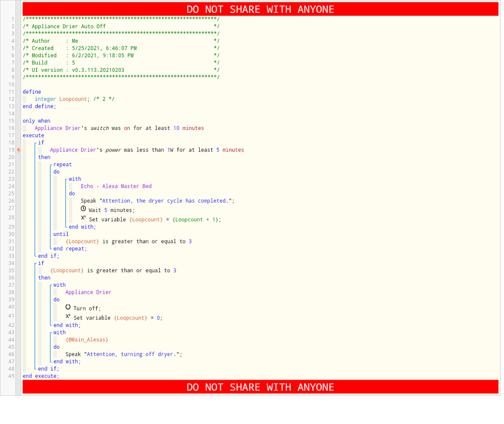Click {Loopcount} in the until condition
Image resolution: width=504 pixels, height=424 pixels.
pos(83,241)
